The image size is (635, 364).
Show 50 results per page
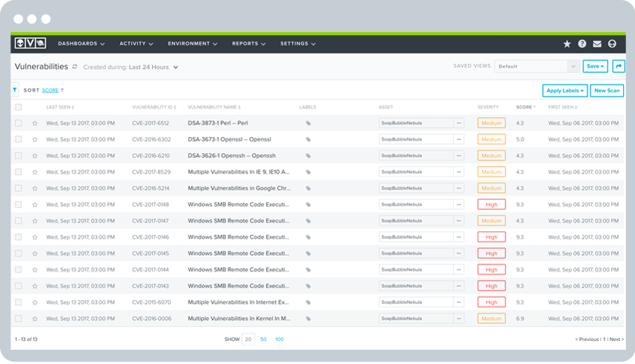pyautogui.click(x=264, y=339)
